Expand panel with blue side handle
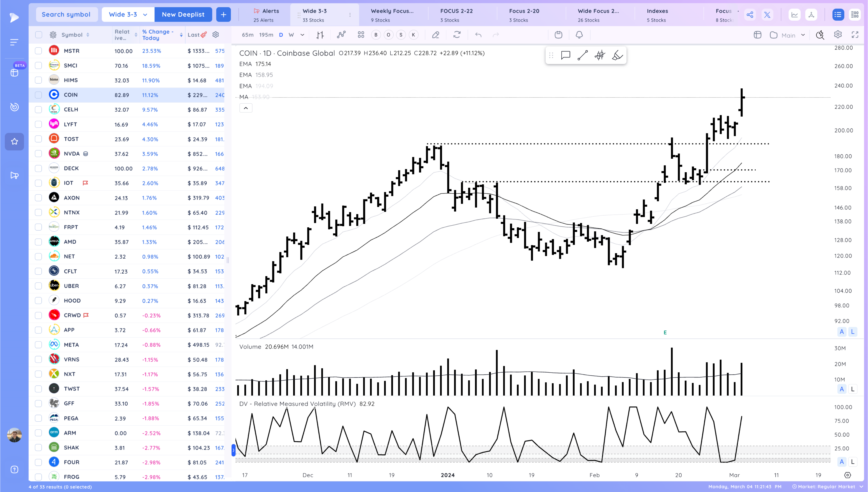 (233, 450)
